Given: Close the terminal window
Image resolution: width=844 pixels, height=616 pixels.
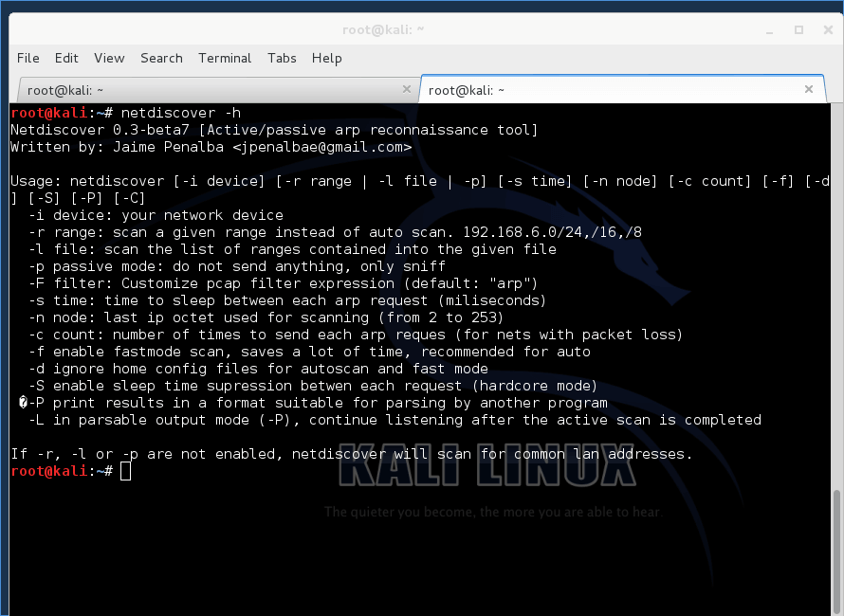Looking at the screenshot, I should (x=829, y=30).
